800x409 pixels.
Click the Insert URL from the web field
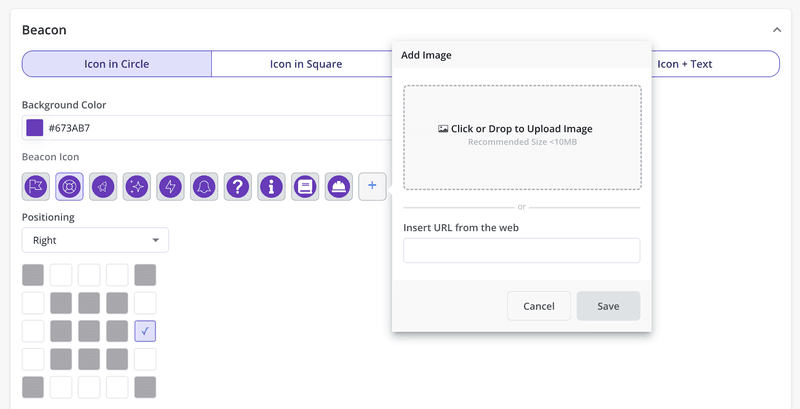521,250
